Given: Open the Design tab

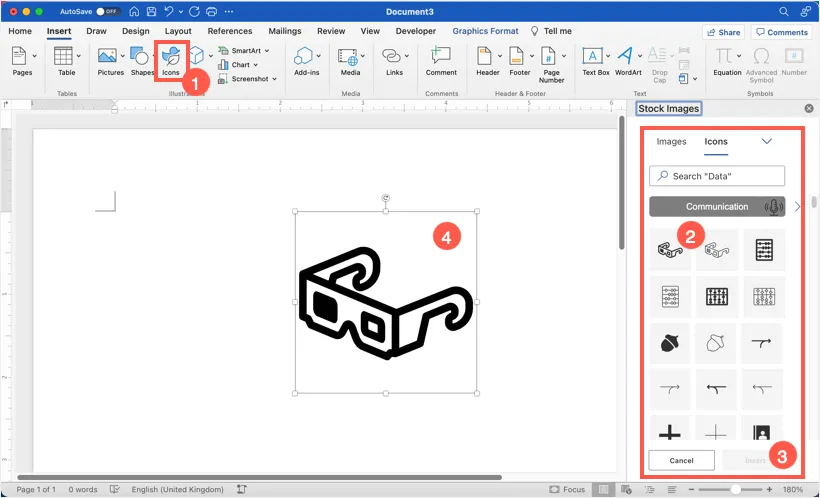Looking at the screenshot, I should point(135,31).
